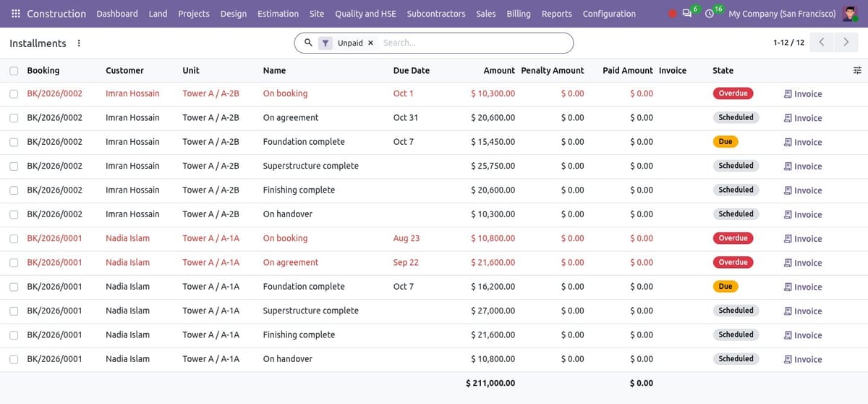The height and width of the screenshot is (404, 868).
Task: Open the Estimation menu
Action: (x=278, y=14)
